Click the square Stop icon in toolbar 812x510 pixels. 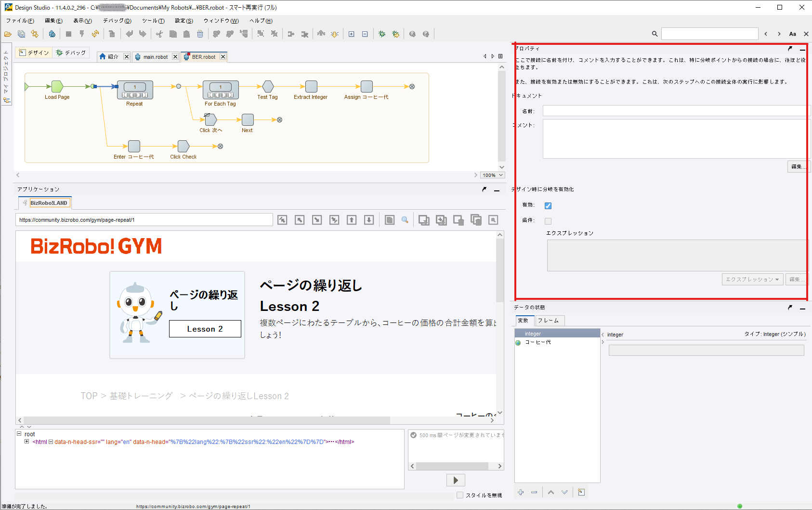coord(68,34)
